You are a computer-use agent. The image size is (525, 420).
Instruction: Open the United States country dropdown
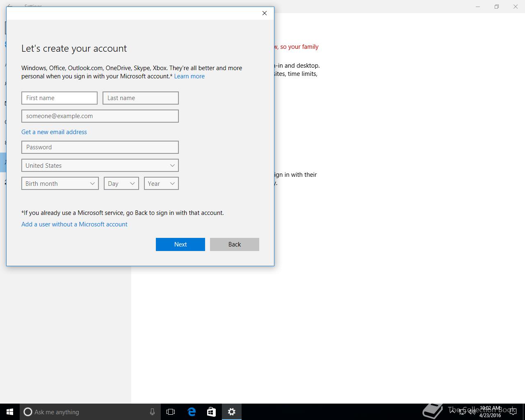click(100, 165)
